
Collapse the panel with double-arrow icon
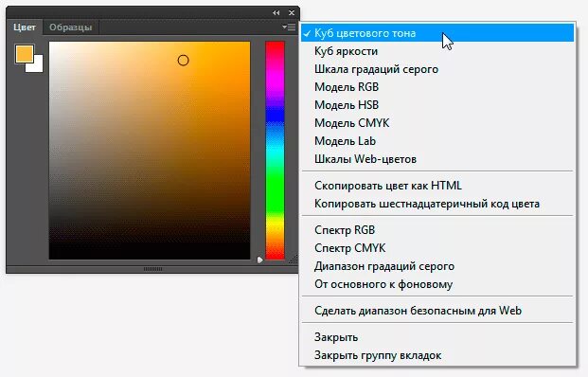point(276,12)
